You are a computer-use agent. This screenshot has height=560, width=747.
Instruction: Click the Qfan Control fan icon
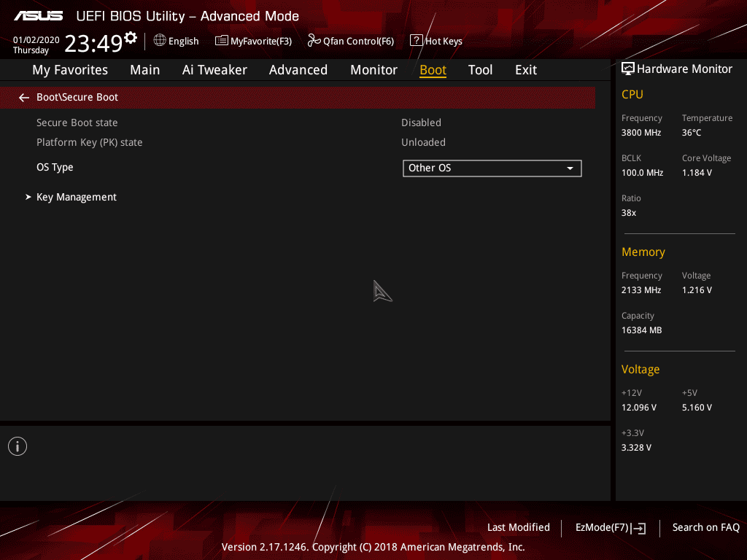click(x=314, y=41)
